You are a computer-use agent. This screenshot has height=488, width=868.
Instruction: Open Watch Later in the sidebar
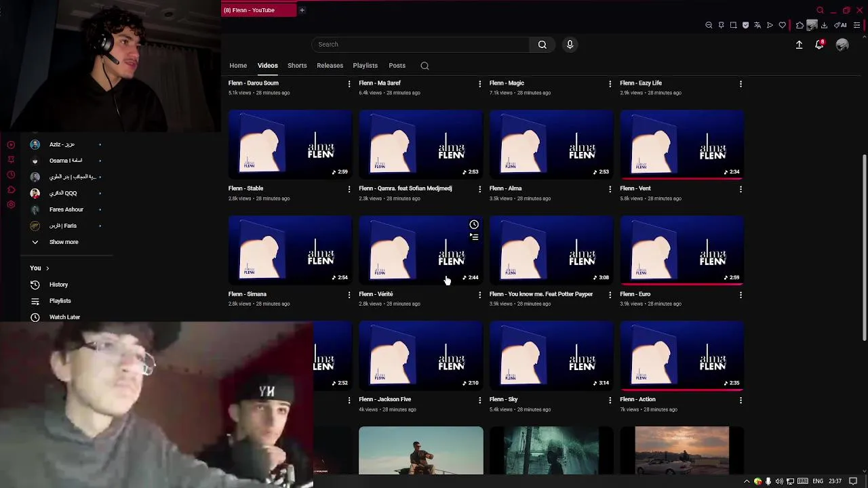[x=64, y=317]
